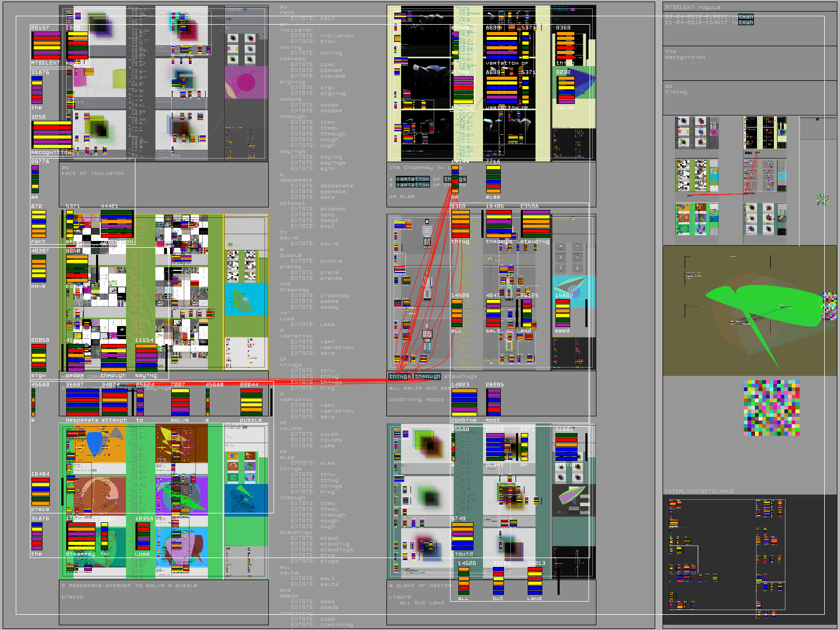Click the MISELEKT color bar stack
The height and width of the screenshot is (630, 840).
point(46,45)
